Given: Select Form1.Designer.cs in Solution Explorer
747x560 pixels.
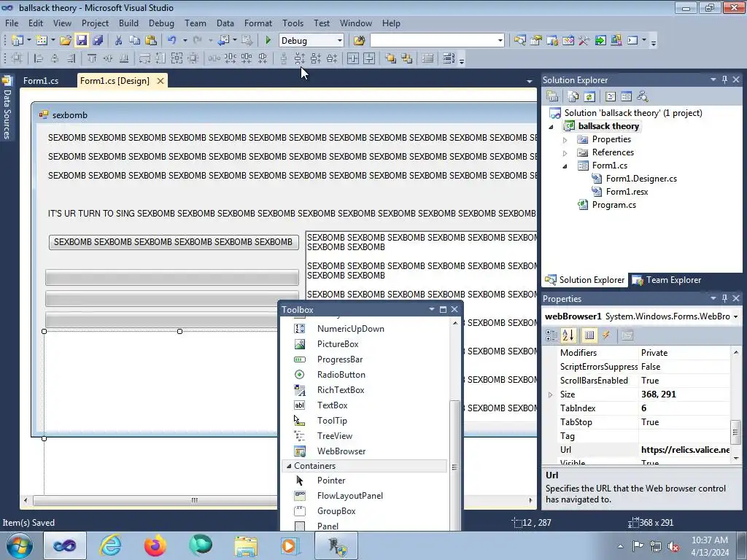Looking at the screenshot, I should point(640,179).
